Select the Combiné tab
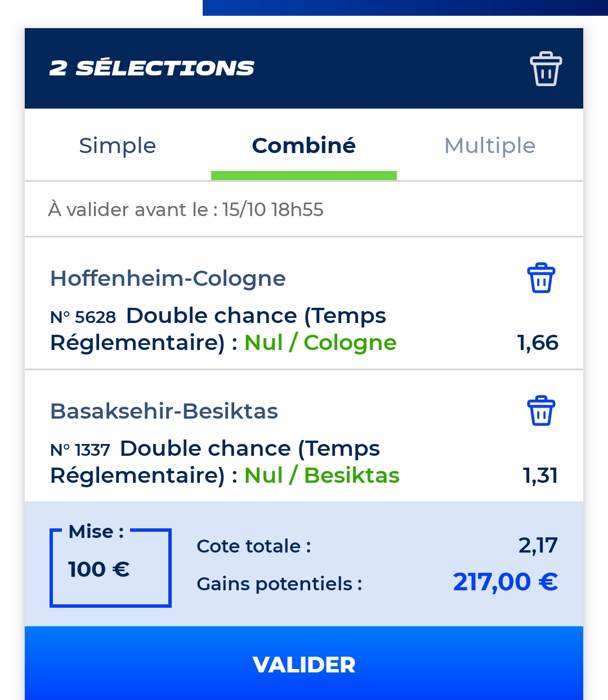The image size is (608, 700). coord(304,145)
